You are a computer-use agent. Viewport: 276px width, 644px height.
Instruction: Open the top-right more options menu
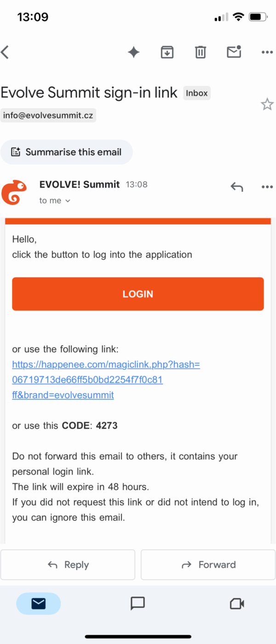click(267, 52)
